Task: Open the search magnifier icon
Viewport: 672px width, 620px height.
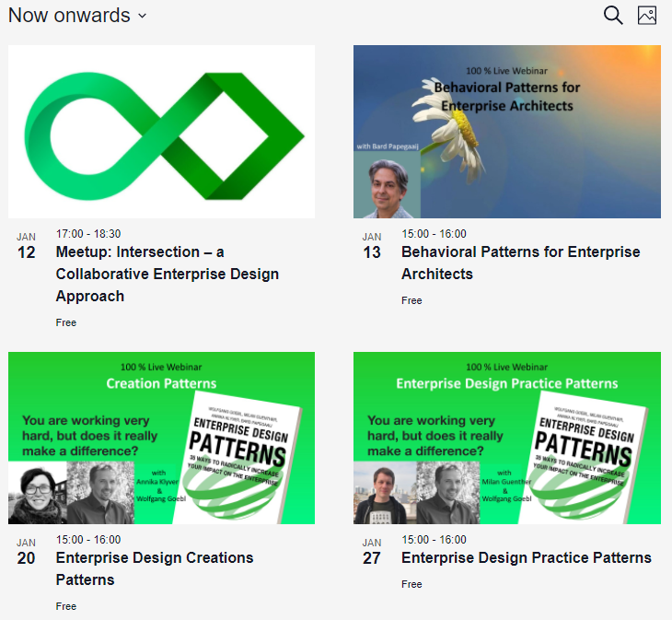Action: click(x=613, y=16)
